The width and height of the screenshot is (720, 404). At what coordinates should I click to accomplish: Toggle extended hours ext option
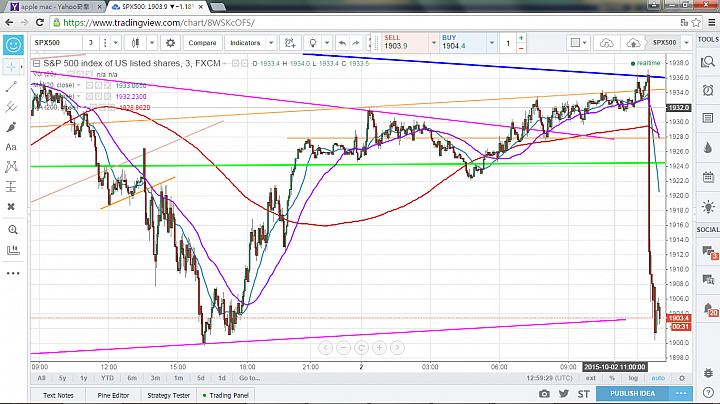pos(591,378)
